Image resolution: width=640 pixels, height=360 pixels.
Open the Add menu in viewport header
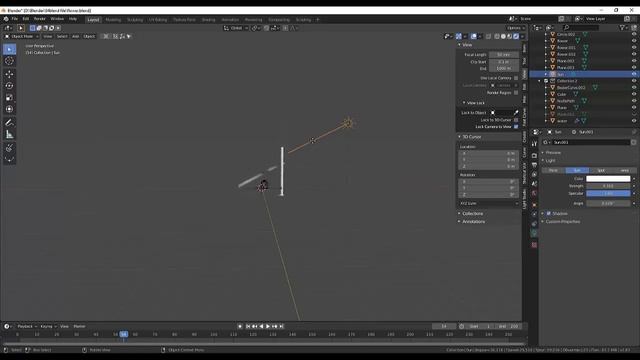[x=76, y=36]
